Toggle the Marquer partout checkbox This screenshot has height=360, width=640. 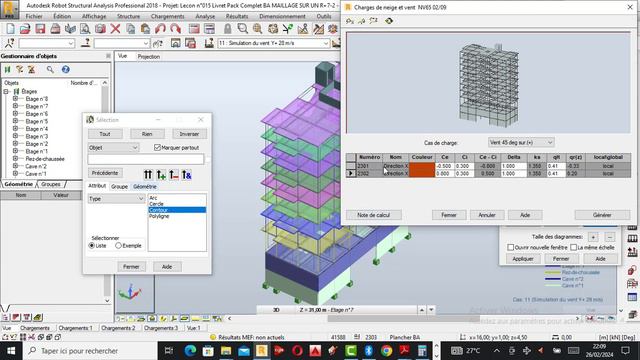(157, 147)
